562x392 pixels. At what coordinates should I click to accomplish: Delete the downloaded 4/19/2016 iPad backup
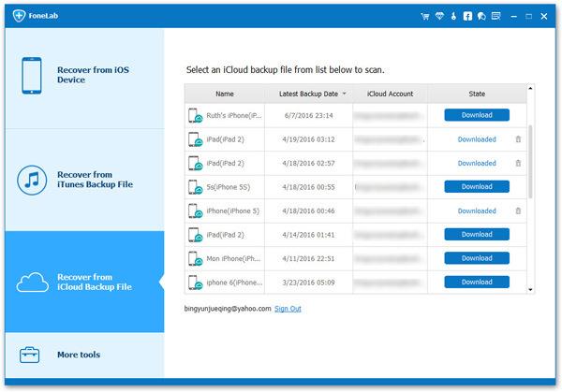tap(518, 139)
